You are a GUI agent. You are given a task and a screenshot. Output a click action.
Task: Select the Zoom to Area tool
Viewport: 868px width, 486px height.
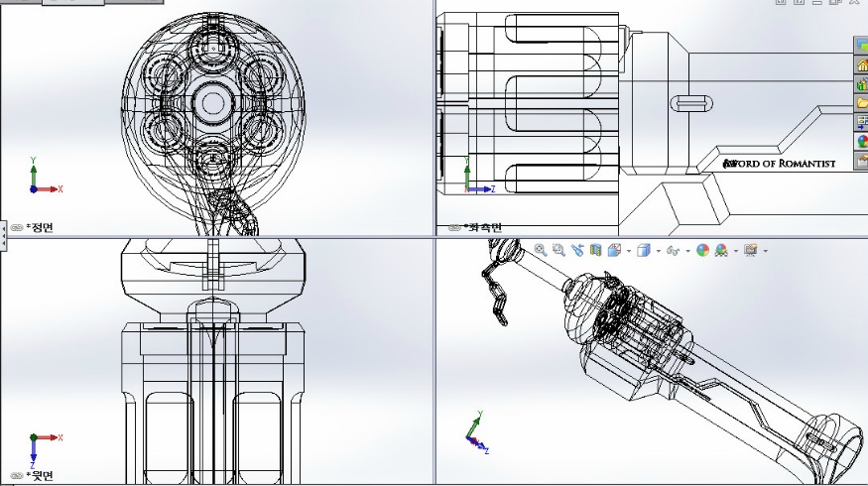[558, 251]
